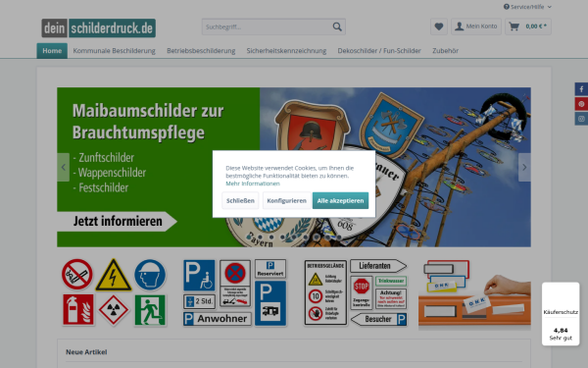
Task: Open the Käuferschutz 4,84 rating badge
Action: [x=561, y=314]
